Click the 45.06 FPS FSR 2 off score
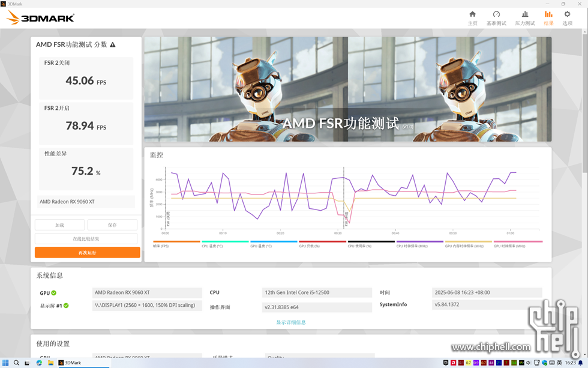 86,80
